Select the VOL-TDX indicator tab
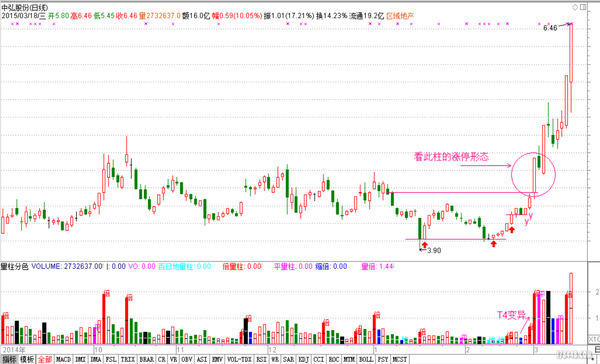Image resolution: width=600 pixels, height=364 pixels. [239, 359]
